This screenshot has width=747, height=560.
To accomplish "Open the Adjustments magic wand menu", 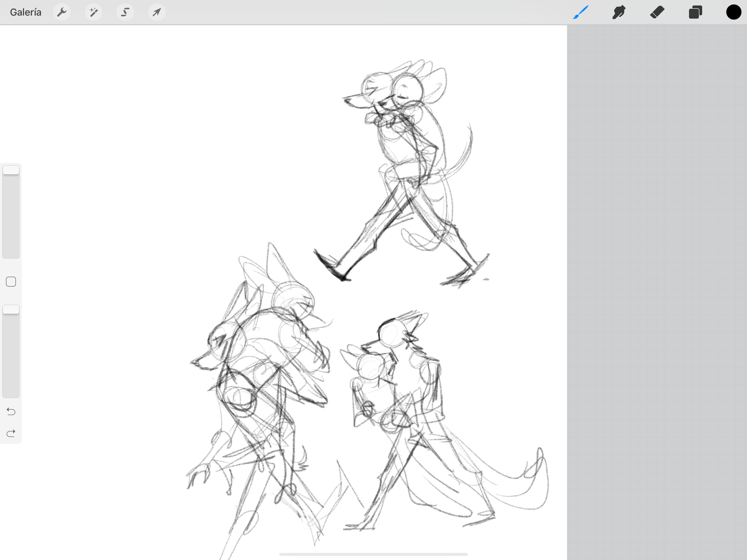I will point(94,13).
